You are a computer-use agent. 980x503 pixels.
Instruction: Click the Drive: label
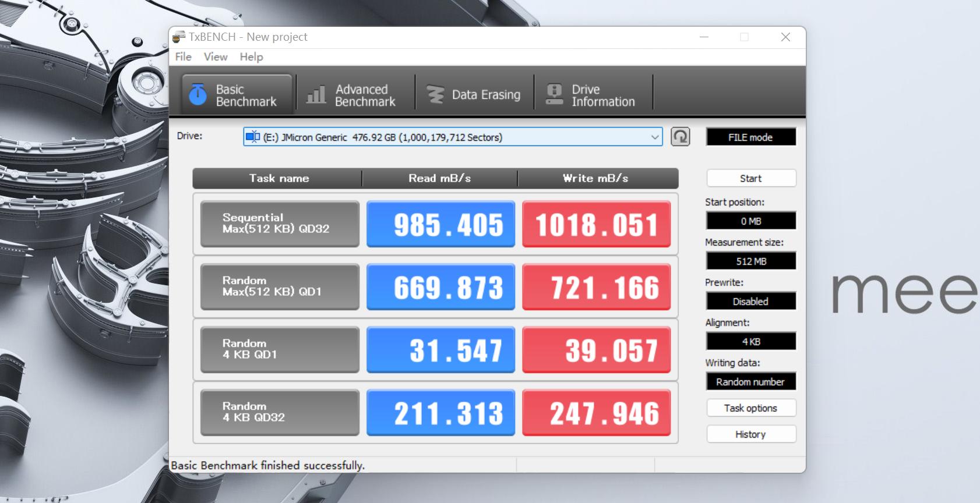tap(189, 136)
